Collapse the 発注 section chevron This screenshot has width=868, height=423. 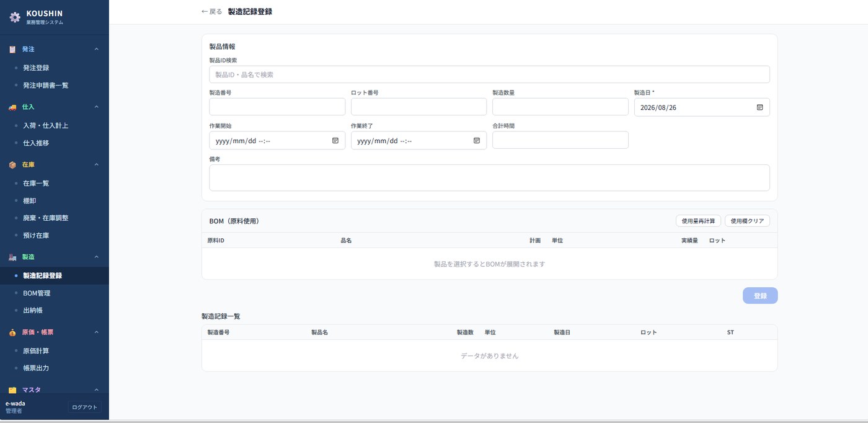pyautogui.click(x=97, y=49)
